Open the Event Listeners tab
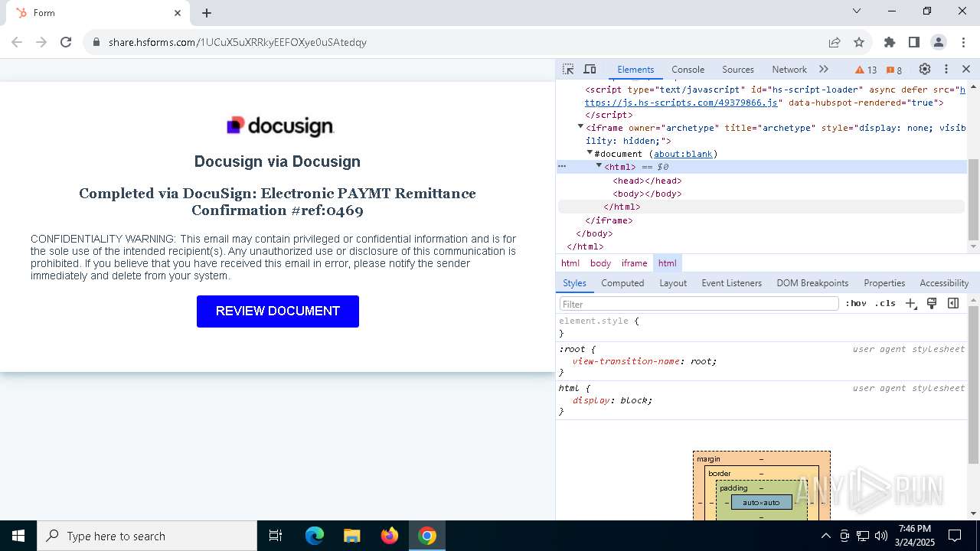Viewport: 980px width, 551px height. click(x=731, y=283)
